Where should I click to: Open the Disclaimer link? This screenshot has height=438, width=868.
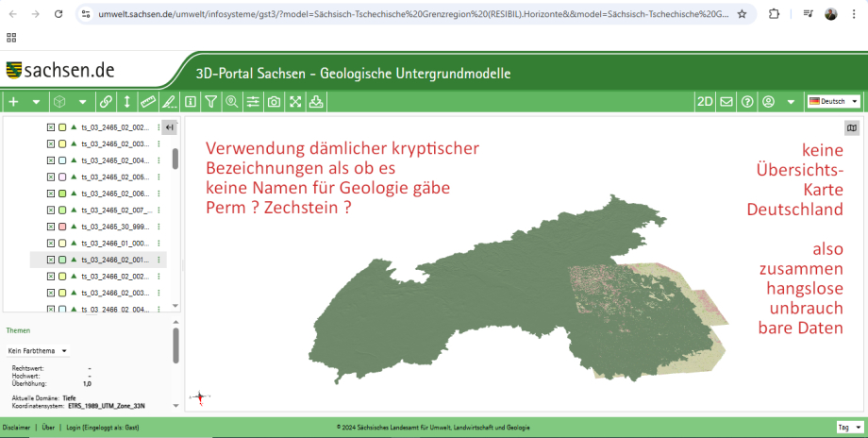pos(17,428)
